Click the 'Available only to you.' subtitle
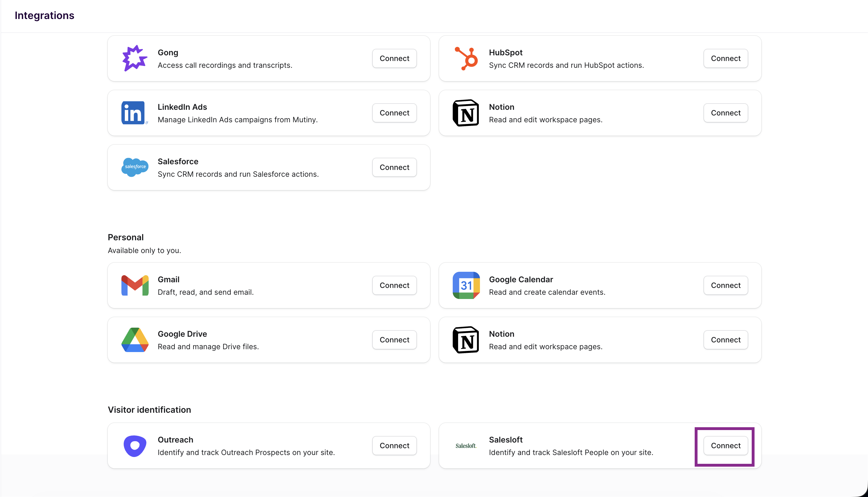868x497 pixels. (144, 250)
